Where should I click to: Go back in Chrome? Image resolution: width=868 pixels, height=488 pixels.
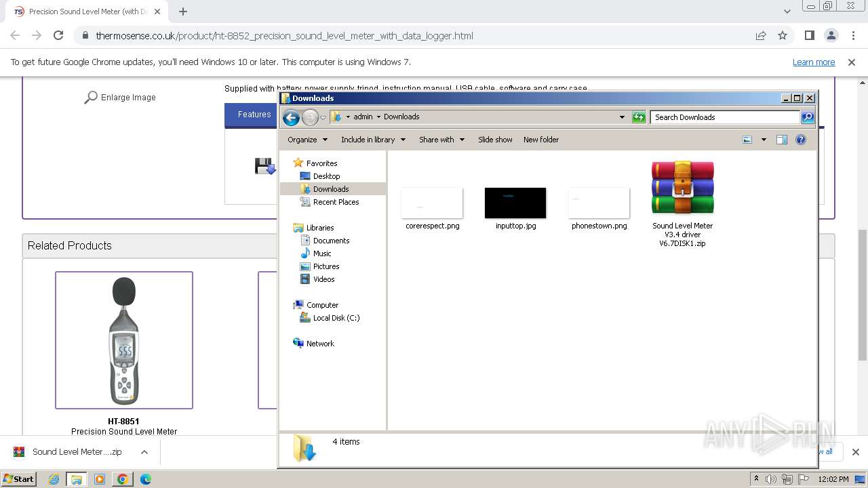point(15,35)
